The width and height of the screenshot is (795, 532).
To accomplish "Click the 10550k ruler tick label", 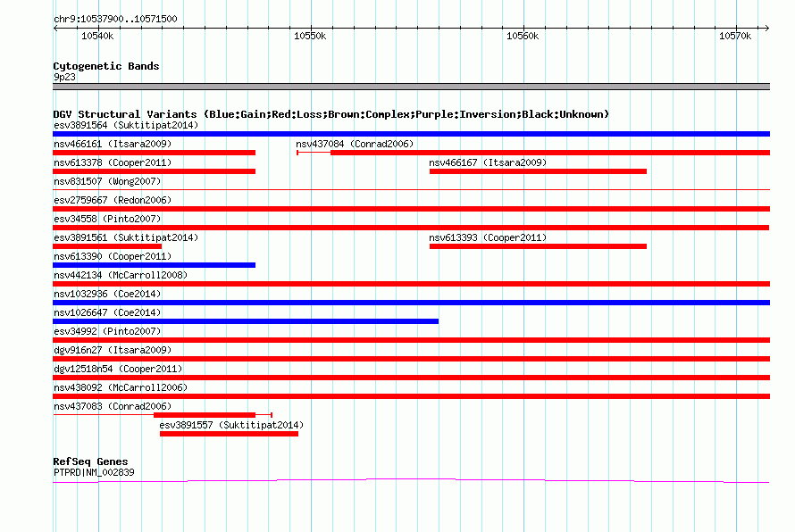I will click(310, 36).
